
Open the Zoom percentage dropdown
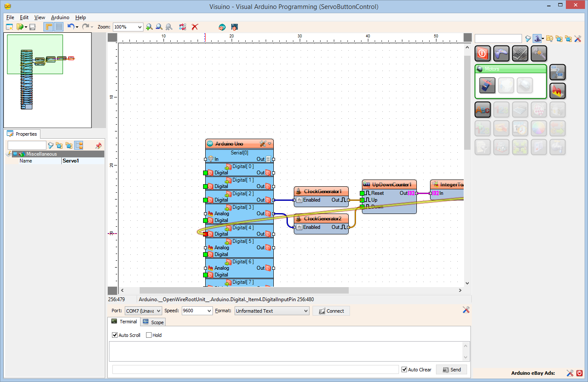point(139,27)
